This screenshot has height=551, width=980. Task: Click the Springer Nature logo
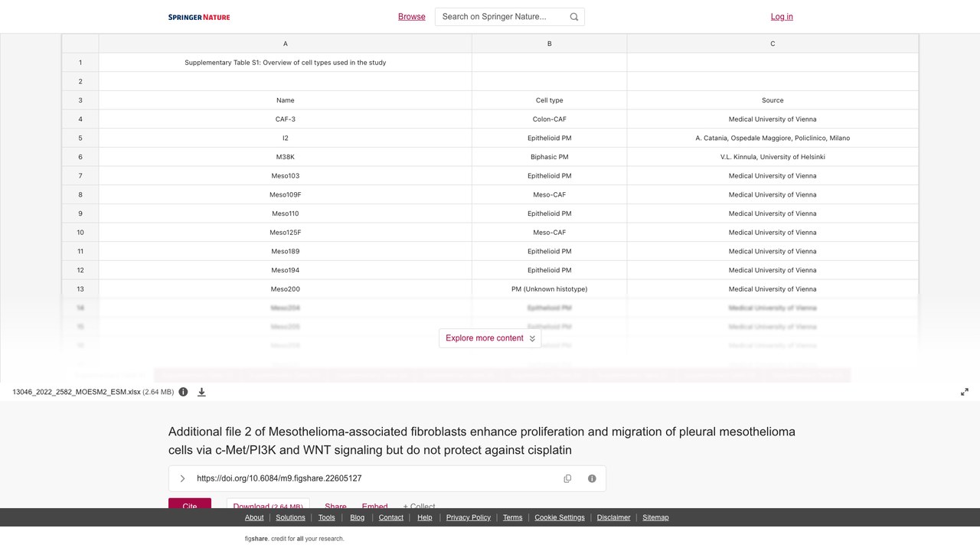tap(199, 17)
